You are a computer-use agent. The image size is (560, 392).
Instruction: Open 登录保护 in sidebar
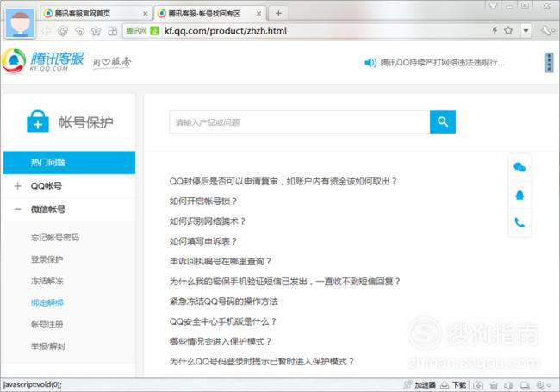[x=47, y=259]
